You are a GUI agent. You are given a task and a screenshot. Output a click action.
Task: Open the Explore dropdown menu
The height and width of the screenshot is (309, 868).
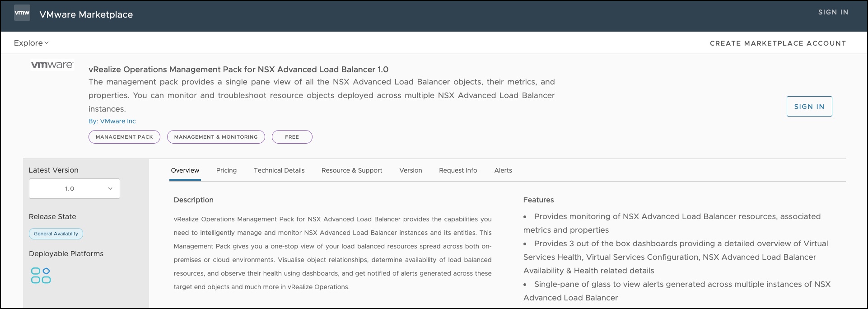click(31, 43)
